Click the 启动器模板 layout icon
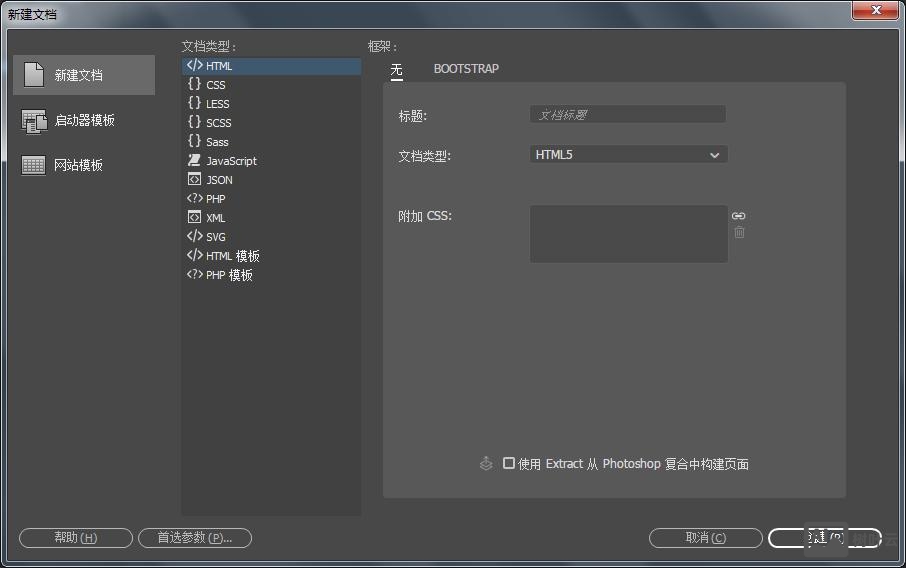The image size is (906, 568). [34, 121]
